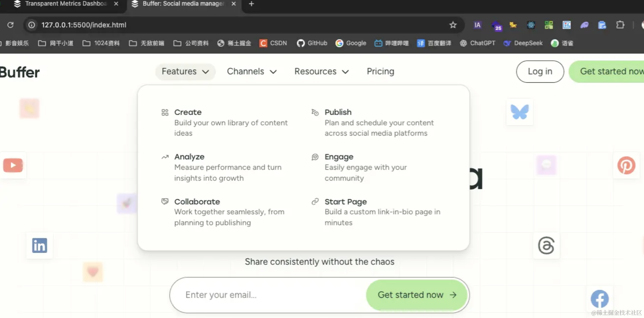Click the Threads logo icon
Screen dimensions: 644x318
click(546, 245)
